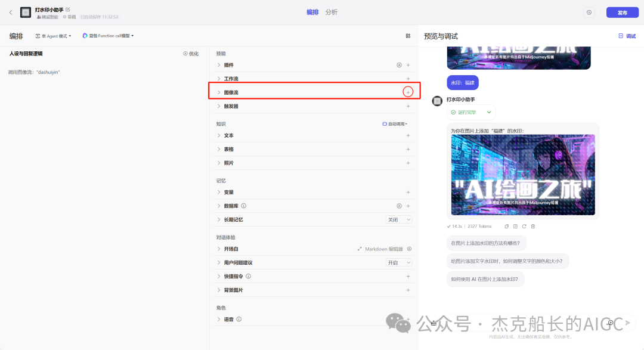
Task: Copy the bot reply with copy icon
Action: 506,227
